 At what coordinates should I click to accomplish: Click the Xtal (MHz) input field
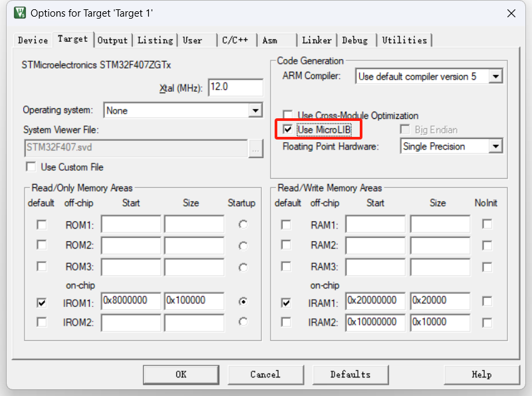(235, 88)
